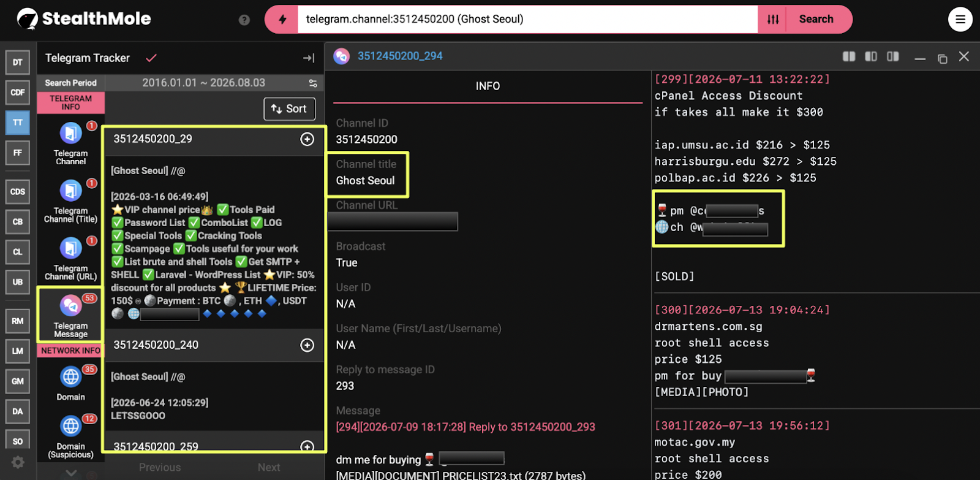Select the CL sidebar module
This screenshot has width=980, height=480.
pyautogui.click(x=18, y=252)
